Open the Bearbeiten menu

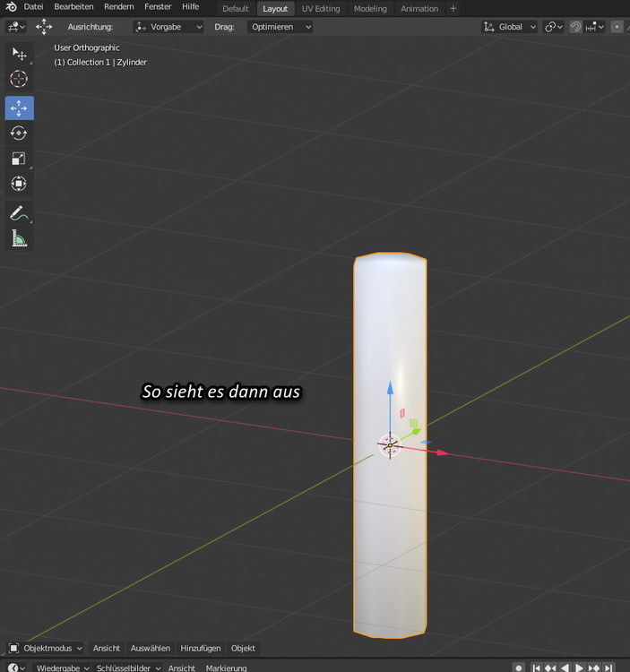point(73,7)
